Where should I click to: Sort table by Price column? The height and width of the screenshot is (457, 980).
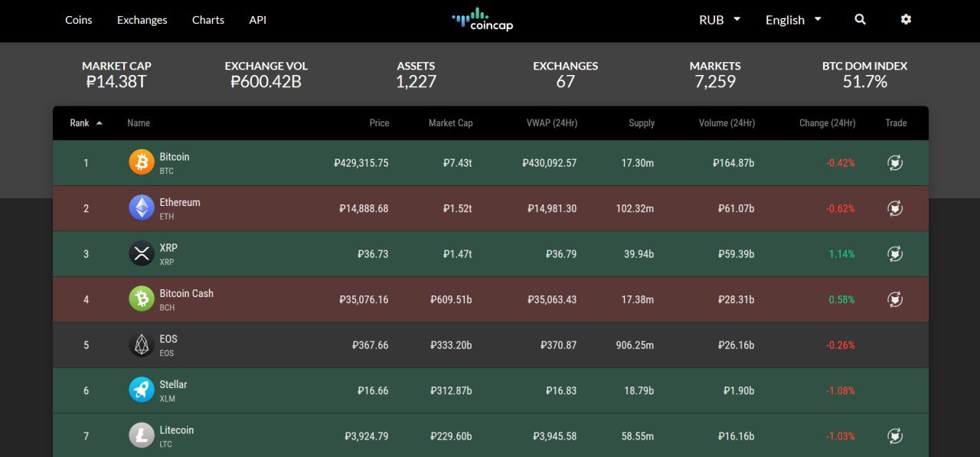click(x=379, y=122)
